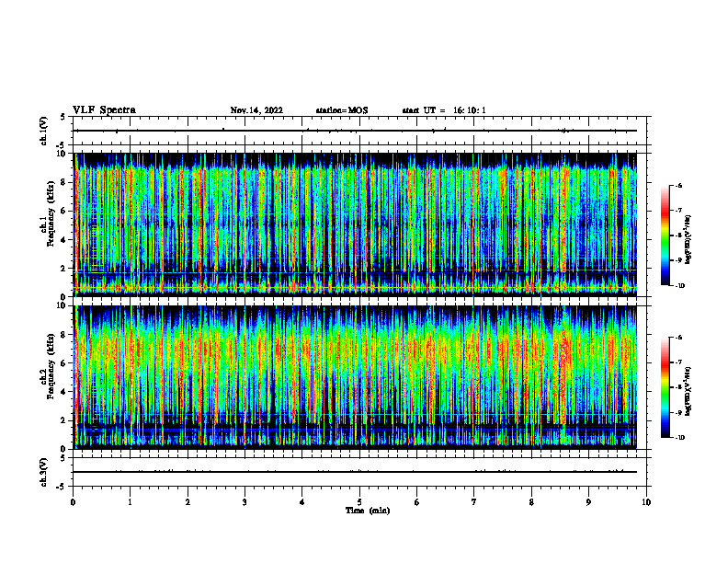Click the time axis tick label "8"
This screenshot has width=728, height=563.
point(531,502)
